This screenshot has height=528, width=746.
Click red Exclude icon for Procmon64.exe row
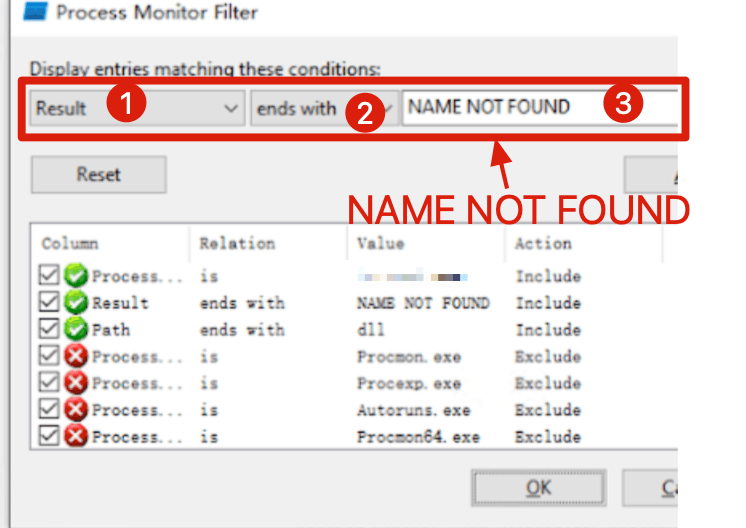coord(76,436)
